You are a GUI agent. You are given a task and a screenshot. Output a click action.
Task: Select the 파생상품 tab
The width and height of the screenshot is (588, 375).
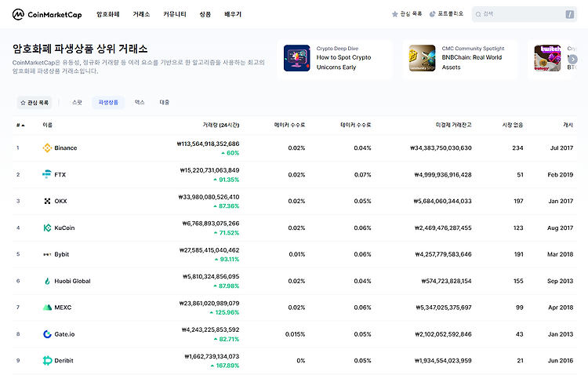click(x=108, y=103)
